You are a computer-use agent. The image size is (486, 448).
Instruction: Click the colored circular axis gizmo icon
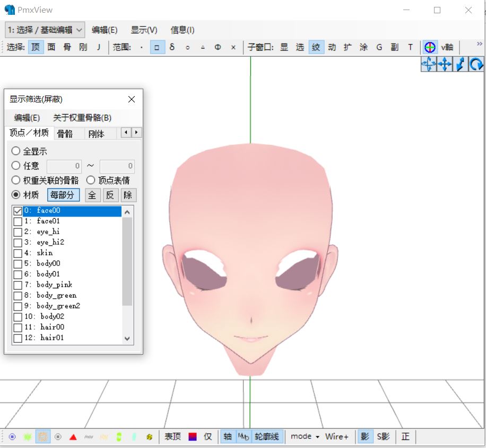(430, 47)
